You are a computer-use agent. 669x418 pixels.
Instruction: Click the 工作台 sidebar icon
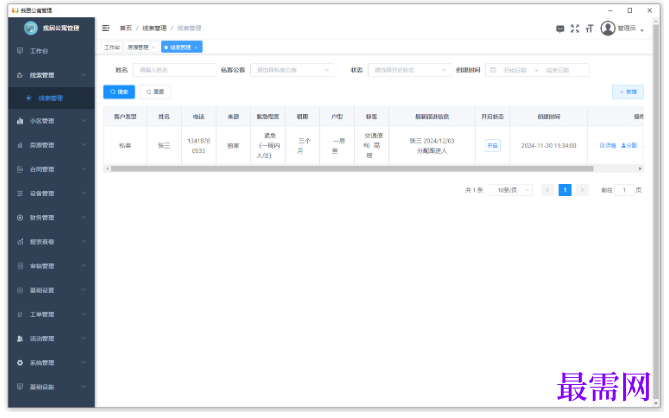coord(20,51)
